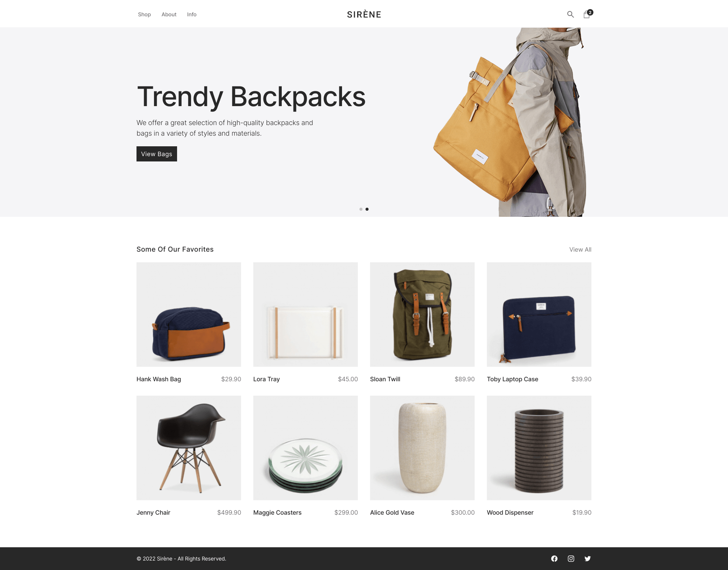This screenshot has width=728, height=570.
Task: Click the Info navigation menu item
Action: point(192,14)
